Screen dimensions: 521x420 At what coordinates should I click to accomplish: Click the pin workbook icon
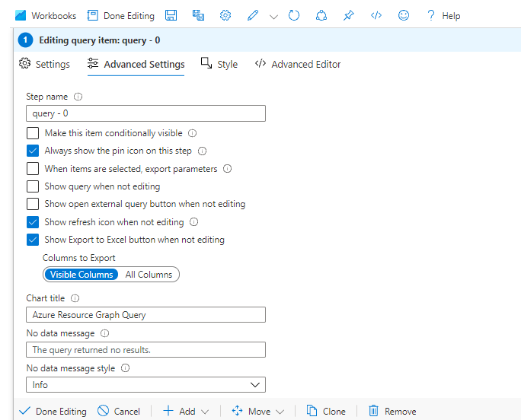(348, 15)
